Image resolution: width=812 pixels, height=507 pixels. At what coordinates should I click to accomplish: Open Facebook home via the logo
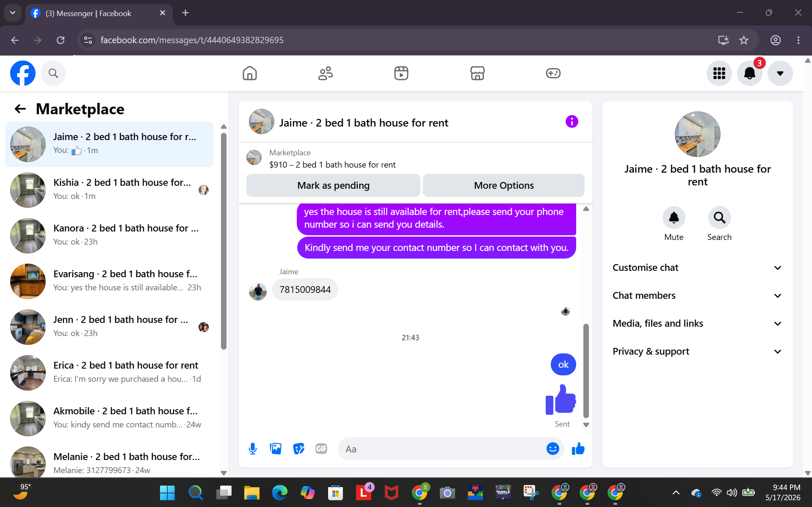(23, 73)
